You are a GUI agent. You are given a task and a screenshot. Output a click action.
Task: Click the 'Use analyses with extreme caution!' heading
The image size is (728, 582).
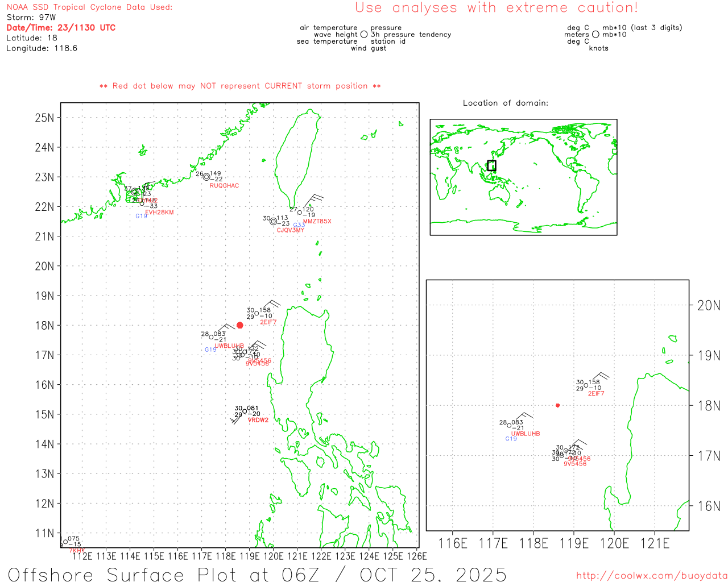pos(496,8)
